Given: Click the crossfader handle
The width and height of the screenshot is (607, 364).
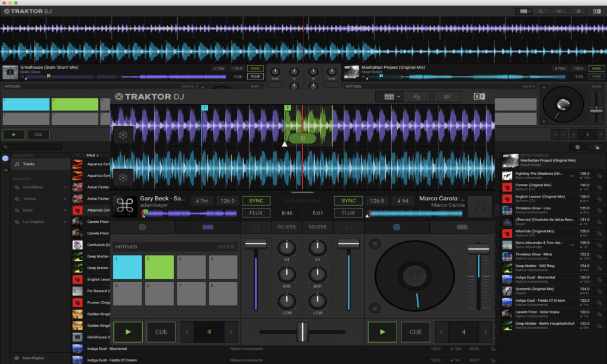Looking at the screenshot, I should pos(302,332).
